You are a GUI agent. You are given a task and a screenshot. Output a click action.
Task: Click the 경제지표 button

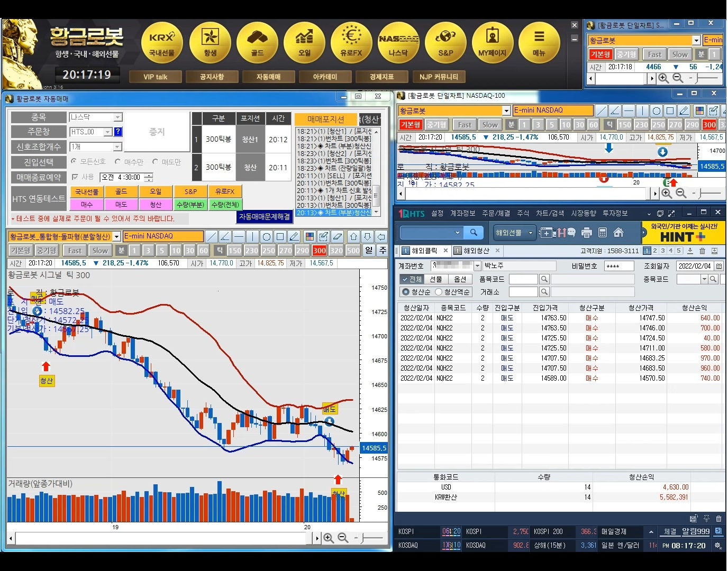click(381, 77)
